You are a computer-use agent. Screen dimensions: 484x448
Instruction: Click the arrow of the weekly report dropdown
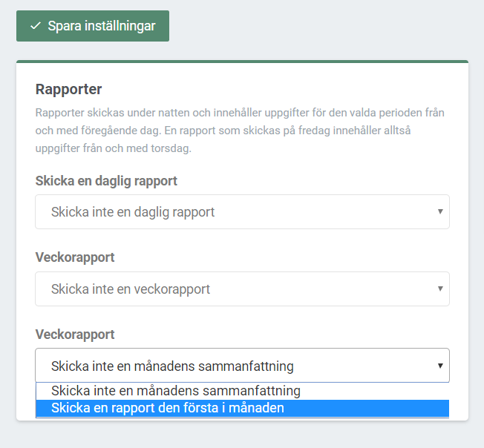(440, 289)
